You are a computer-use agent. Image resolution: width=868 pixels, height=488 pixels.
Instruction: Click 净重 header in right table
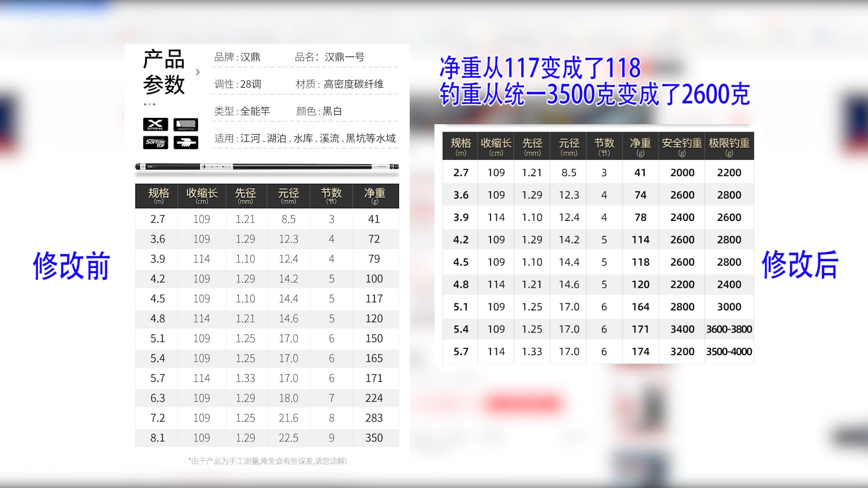(x=640, y=146)
